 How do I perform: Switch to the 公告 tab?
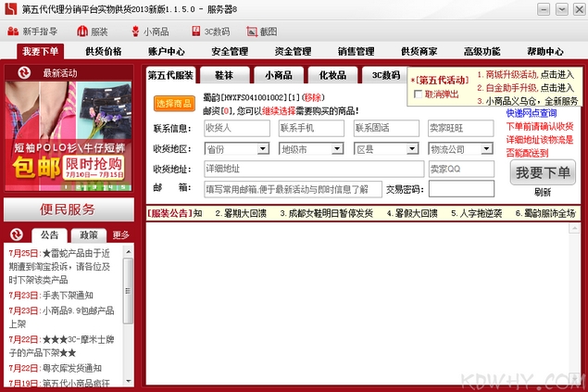click(49, 235)
